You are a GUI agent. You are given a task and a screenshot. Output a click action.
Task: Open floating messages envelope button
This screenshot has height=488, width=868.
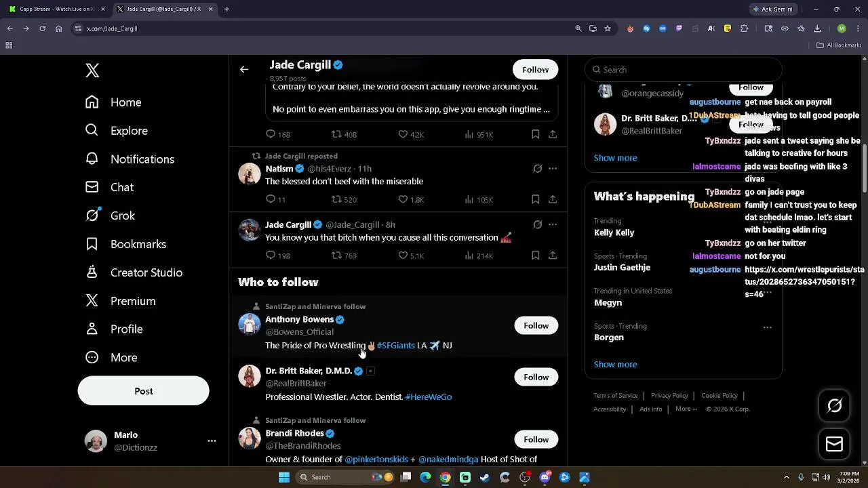click(x=834, y=444)
